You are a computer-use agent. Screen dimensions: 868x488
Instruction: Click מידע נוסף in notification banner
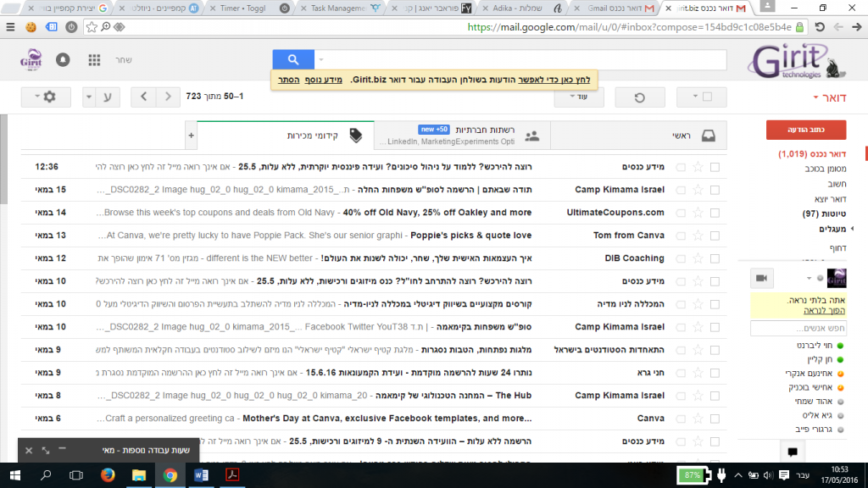tap(323, 80)
